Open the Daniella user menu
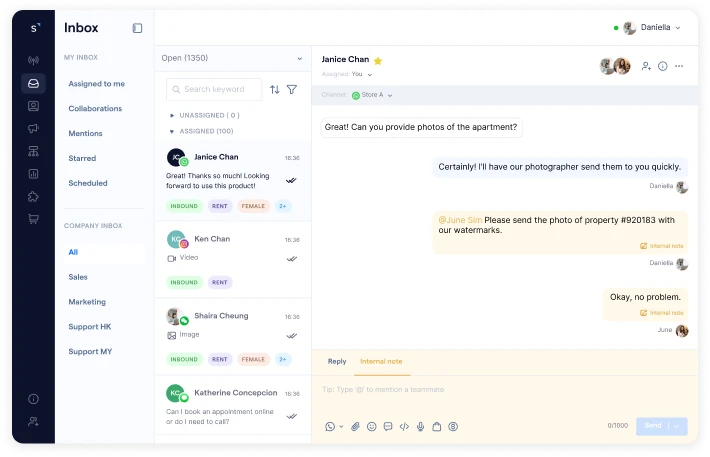This screenshot has height=457, width=710. [x=647, y=28]
